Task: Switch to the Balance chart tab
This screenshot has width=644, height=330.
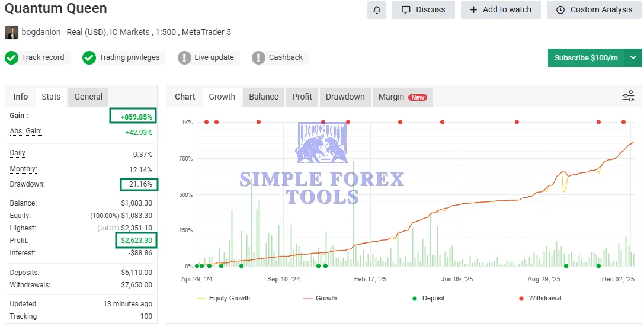Action: 264,97
